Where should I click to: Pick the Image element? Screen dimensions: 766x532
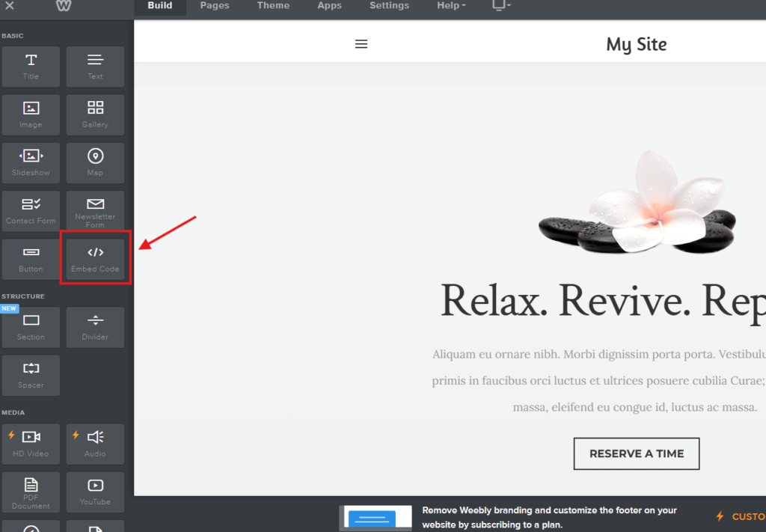pyautogui.click(x=31, y=114)
